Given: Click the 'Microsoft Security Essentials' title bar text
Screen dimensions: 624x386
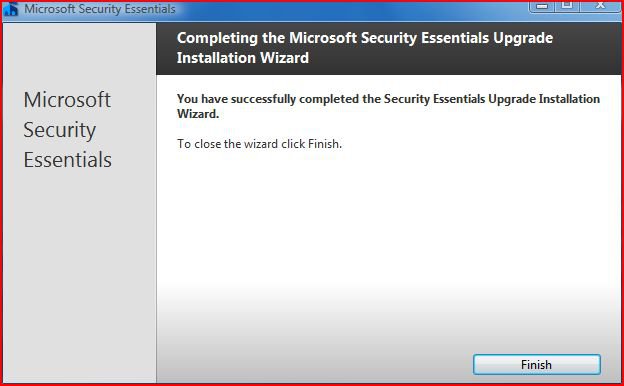Looking at the screenshot, I should [x=100, y=9].
